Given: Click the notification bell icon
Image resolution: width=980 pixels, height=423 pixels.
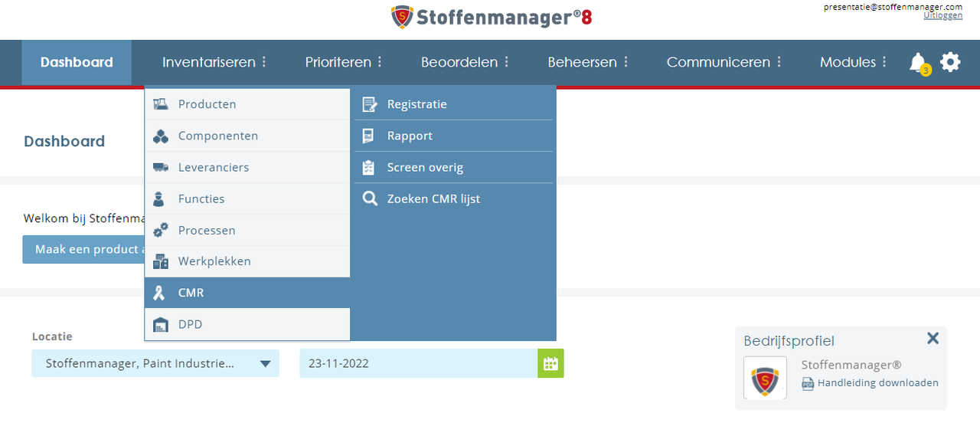Looking at the screenshot, I should point(916,62).
